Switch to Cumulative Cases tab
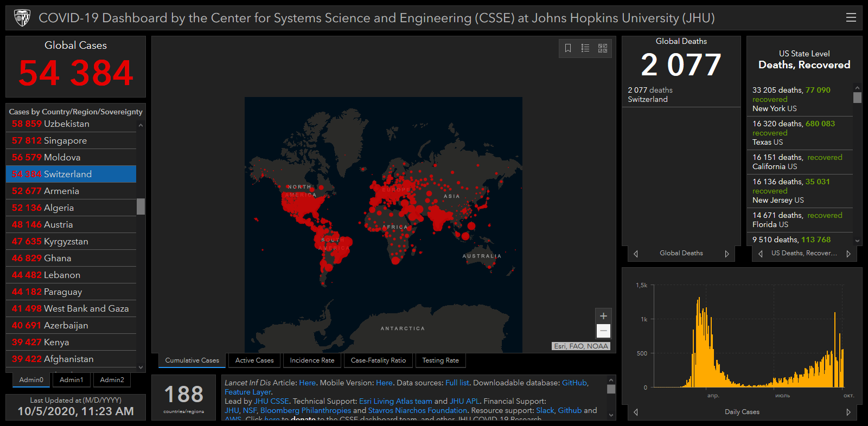Screen dimensions: 868x426 coord(192,360)
